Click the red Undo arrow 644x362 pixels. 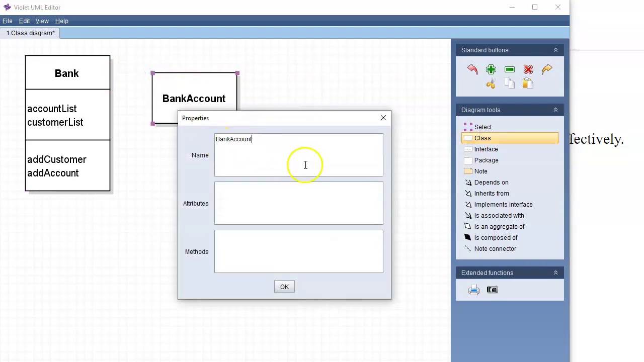tap(472, 69)
